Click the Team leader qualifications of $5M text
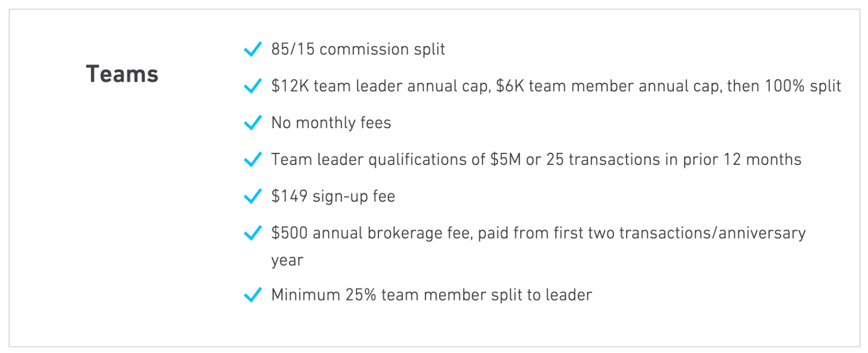The height and width of the screenshot is (353, 868). tap(396, 160)
